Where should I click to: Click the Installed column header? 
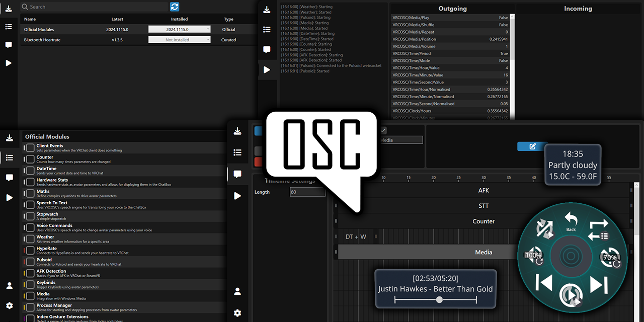[180, 19]
